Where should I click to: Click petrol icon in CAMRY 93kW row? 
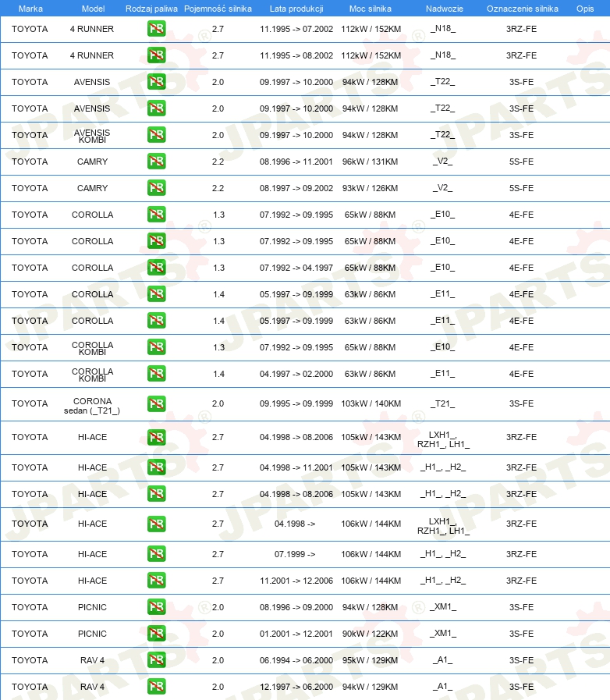click(156, 188)
